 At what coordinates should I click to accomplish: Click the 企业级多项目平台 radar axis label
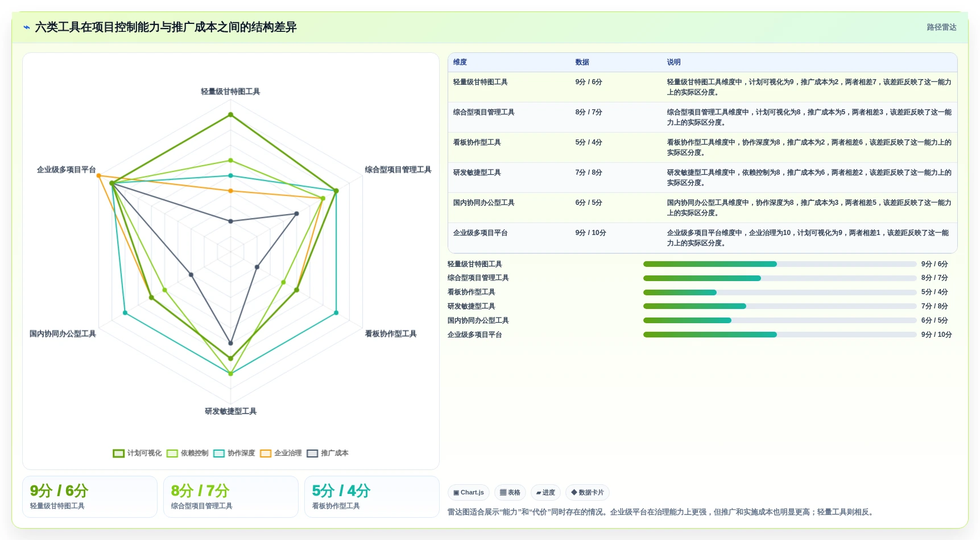tap(67, 170)
